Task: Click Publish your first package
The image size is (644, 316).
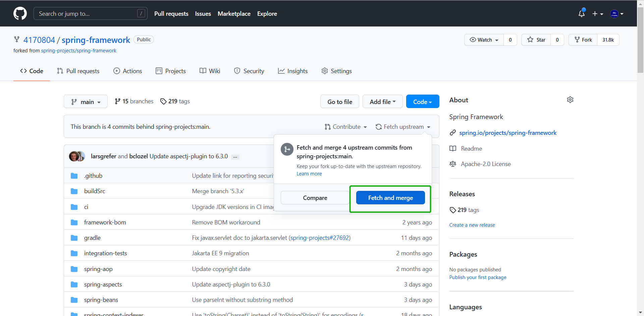Action: click(478, 277)
